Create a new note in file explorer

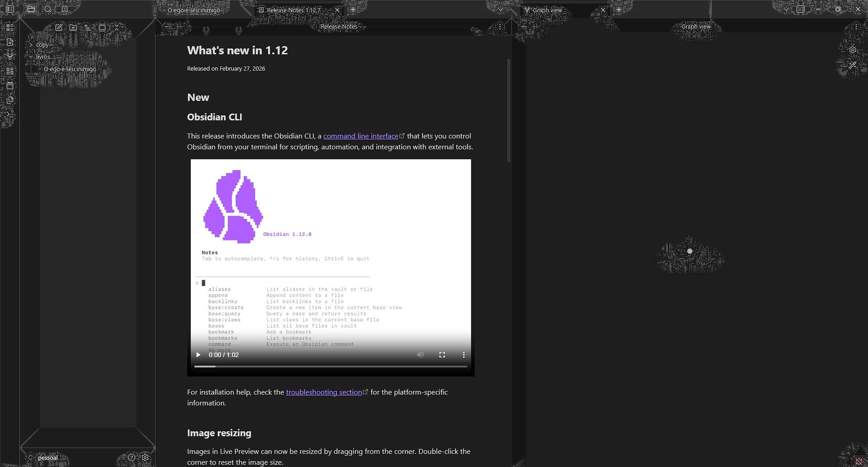point(59,27)
